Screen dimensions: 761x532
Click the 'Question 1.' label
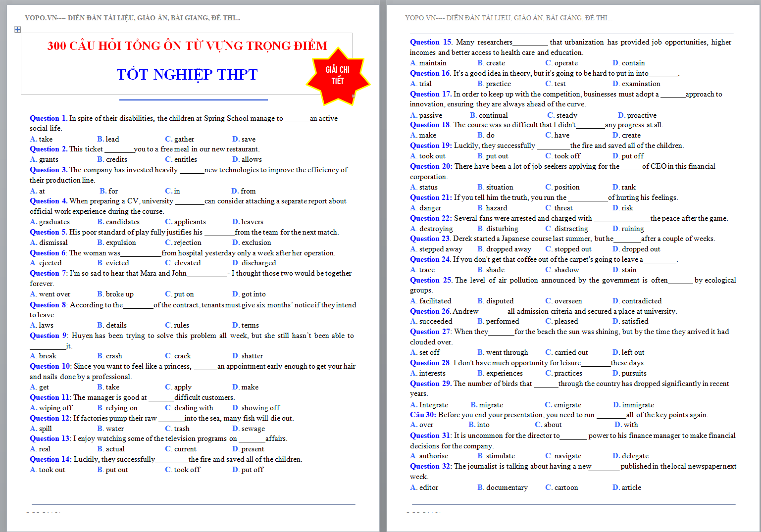pyautogui.click(x=48, y=118)
